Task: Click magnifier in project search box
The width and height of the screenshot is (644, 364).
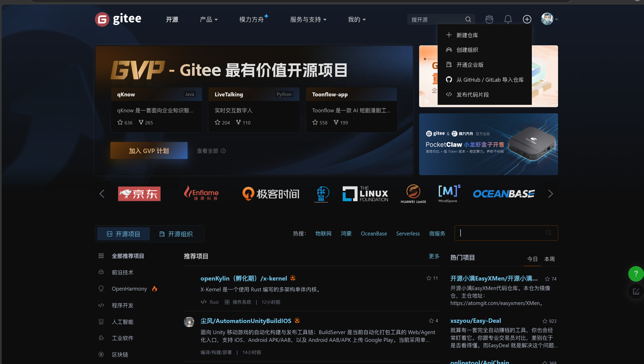Action: [x=549, y=233]
